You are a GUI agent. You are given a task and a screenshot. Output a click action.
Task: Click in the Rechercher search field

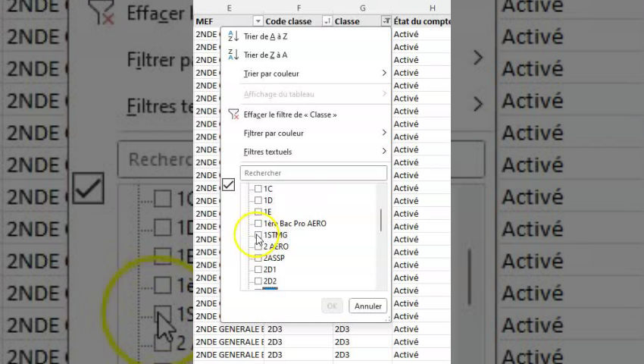point(314,173)
